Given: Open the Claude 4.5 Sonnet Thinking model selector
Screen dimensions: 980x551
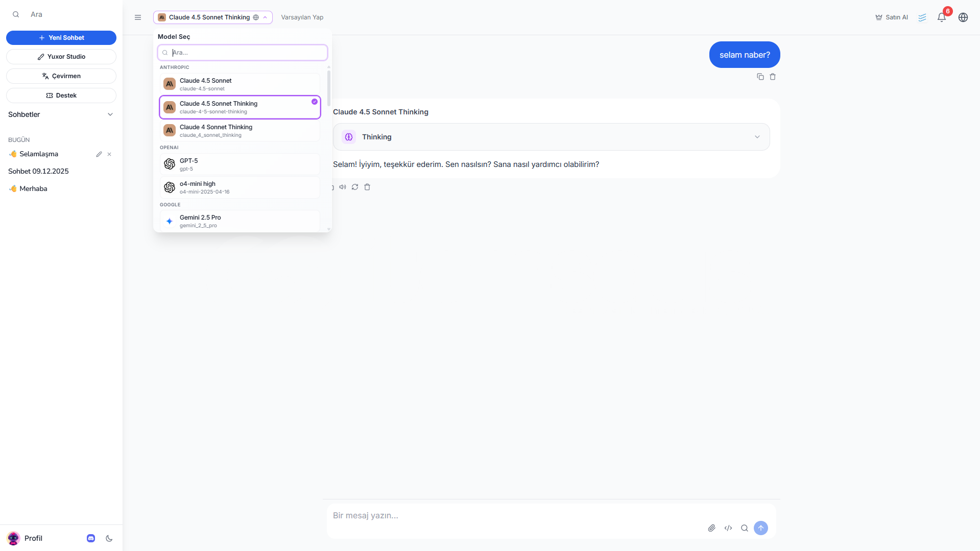Looking at the screenshot, I should point(213,17).
